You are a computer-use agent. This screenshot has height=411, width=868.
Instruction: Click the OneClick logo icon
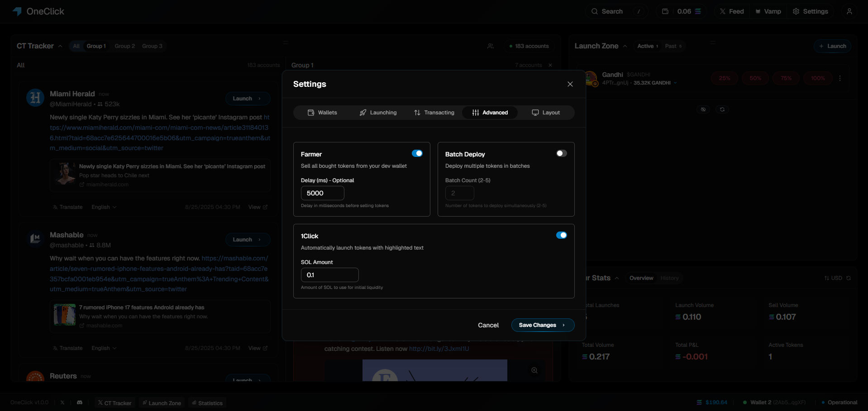click(x=17, y=11)
